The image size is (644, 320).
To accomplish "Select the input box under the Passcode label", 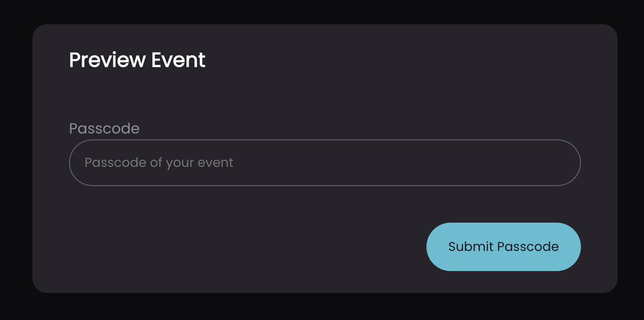I will coord(325,163).
